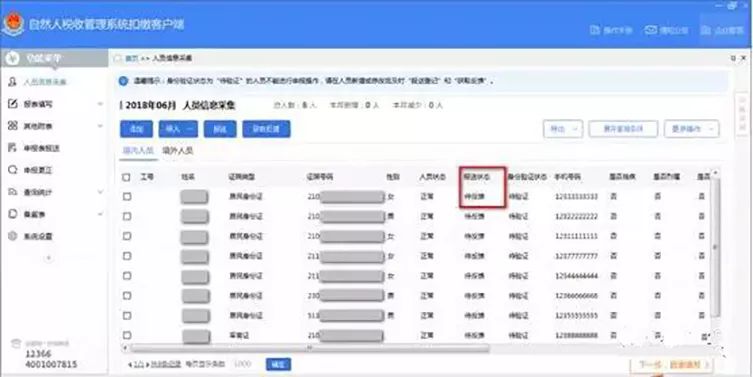Check the row with phone 12333333333
753x377 pixels.
tap(126, 196)
